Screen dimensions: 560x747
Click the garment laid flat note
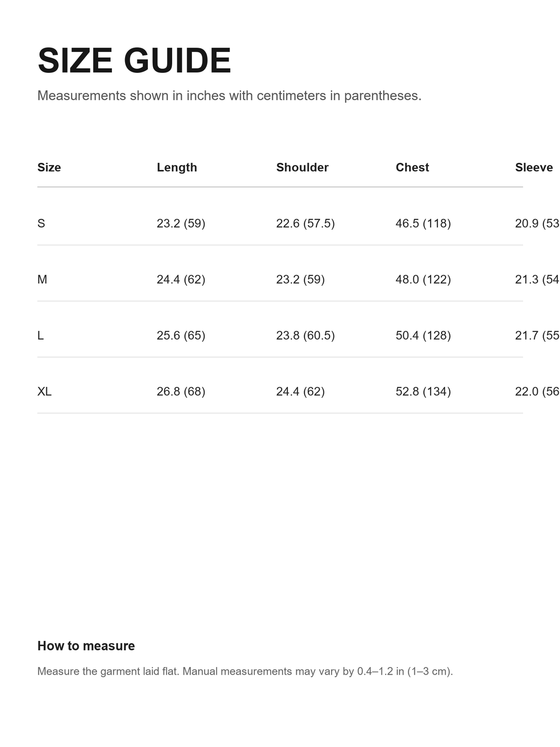point(245,671)
